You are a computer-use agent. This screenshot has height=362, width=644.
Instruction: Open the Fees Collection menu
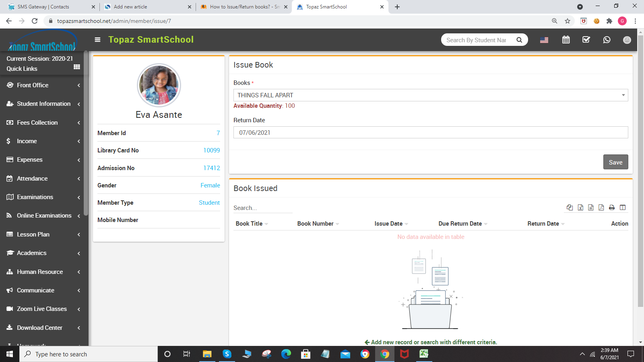[x=43, y=123]
